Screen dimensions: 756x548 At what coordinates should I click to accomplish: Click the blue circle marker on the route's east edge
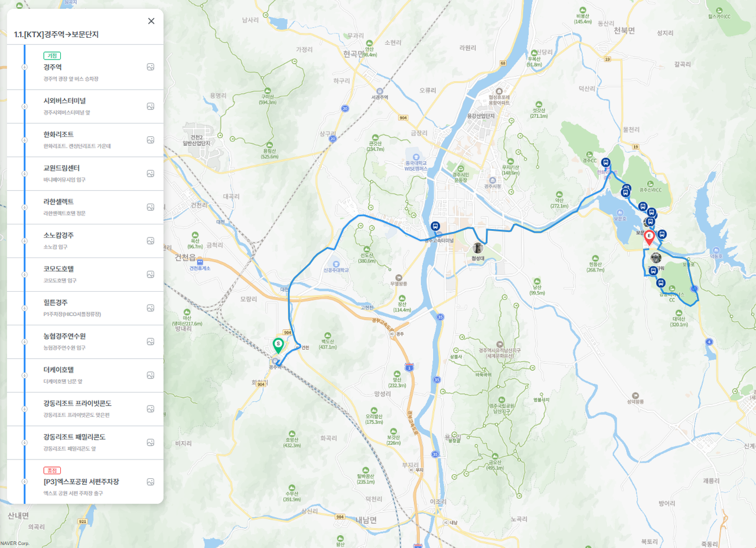pyautogui.click(x=694, y=289)
